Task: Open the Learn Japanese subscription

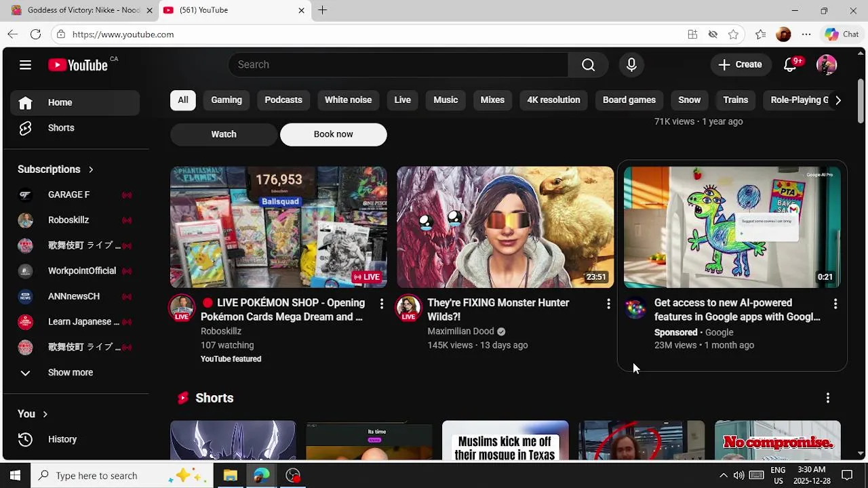Action: [x=75, y=321]
